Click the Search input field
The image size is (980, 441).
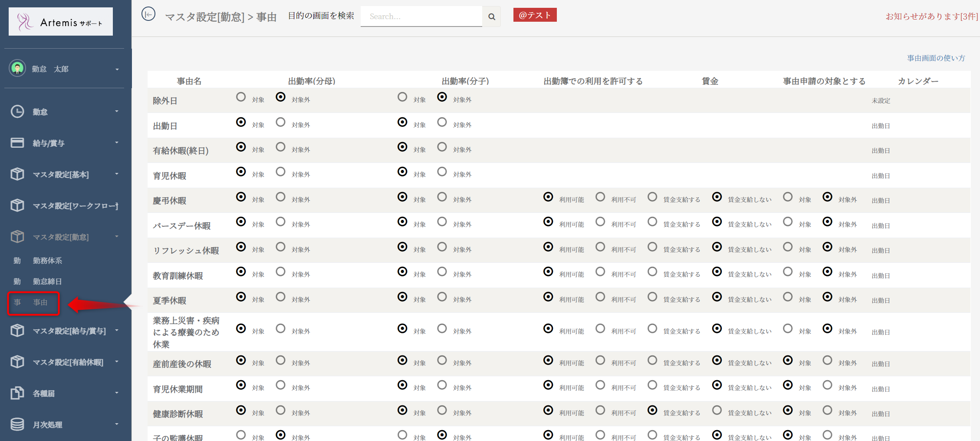421,17
